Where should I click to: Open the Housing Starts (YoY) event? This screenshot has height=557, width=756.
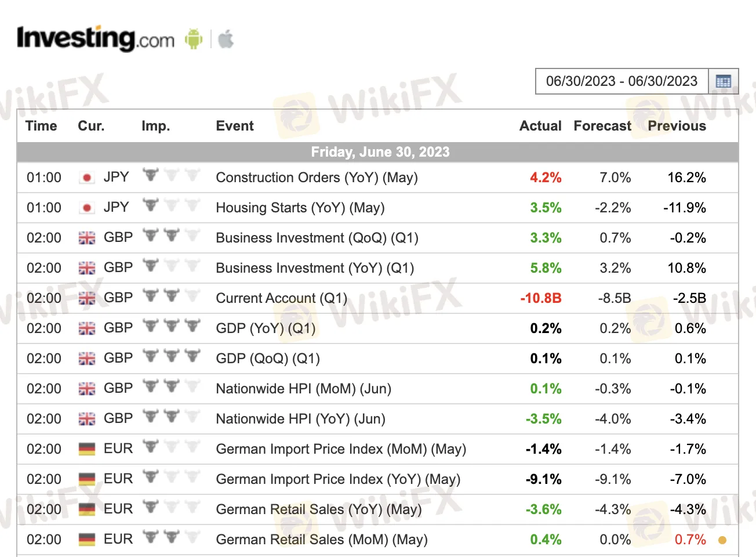pos(300,208)
